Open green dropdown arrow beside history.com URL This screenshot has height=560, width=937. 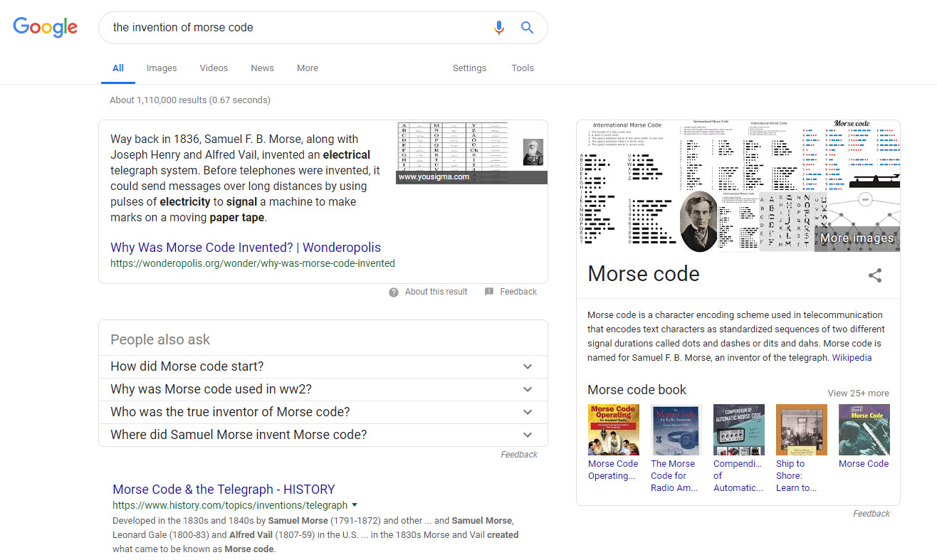pos(355,505)
